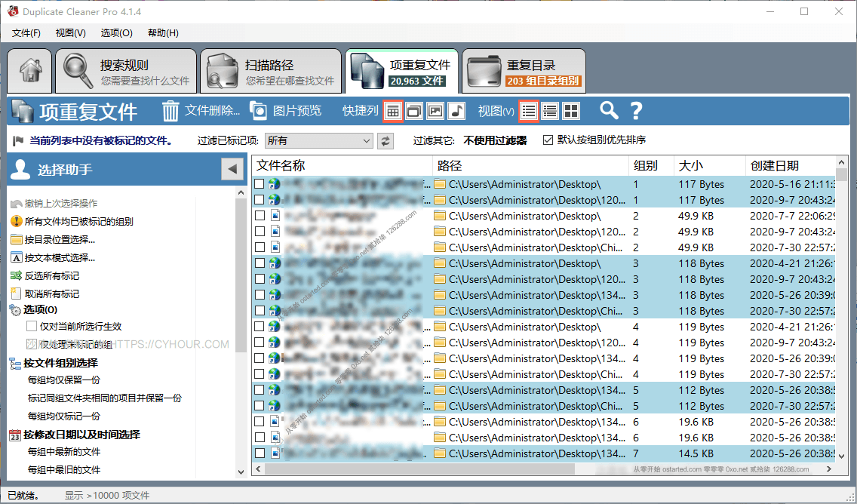Select the picture quick column icon
The height and width of the screenshot is (504, 857).
(435, 112)
